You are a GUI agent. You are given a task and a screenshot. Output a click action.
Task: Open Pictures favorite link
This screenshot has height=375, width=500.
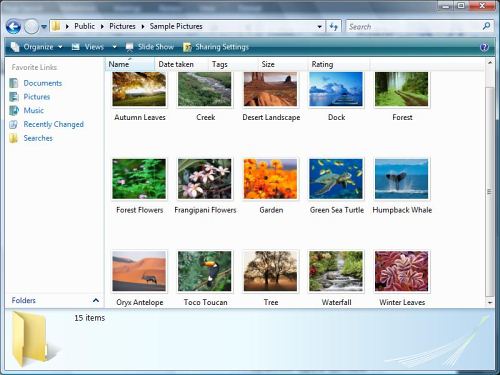tap(37, 97)
